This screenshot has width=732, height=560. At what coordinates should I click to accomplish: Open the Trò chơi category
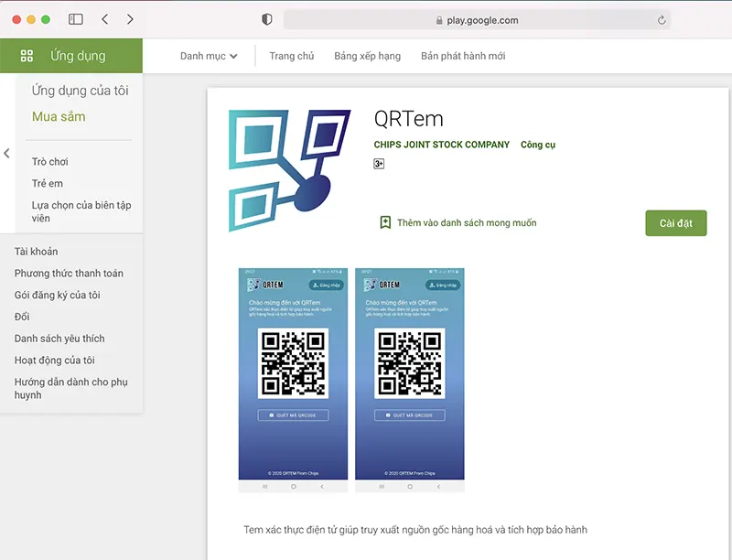[50, 161]
